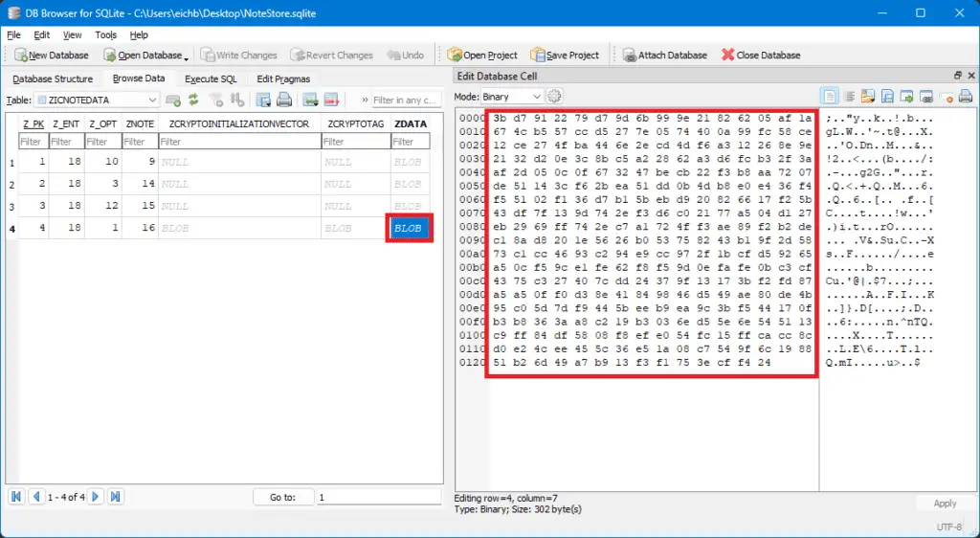
Task: Click the Apply button
Action: point(945,503)
